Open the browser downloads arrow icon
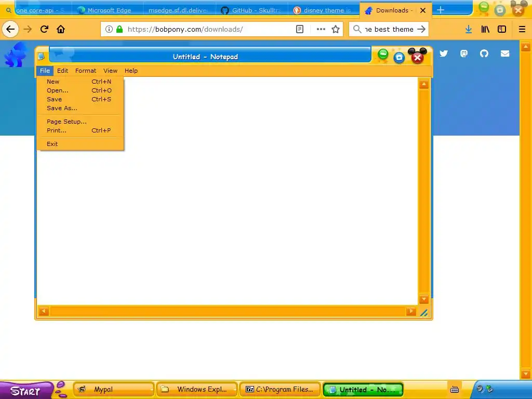This screenshot has width=532, height=399. (469, 29)
